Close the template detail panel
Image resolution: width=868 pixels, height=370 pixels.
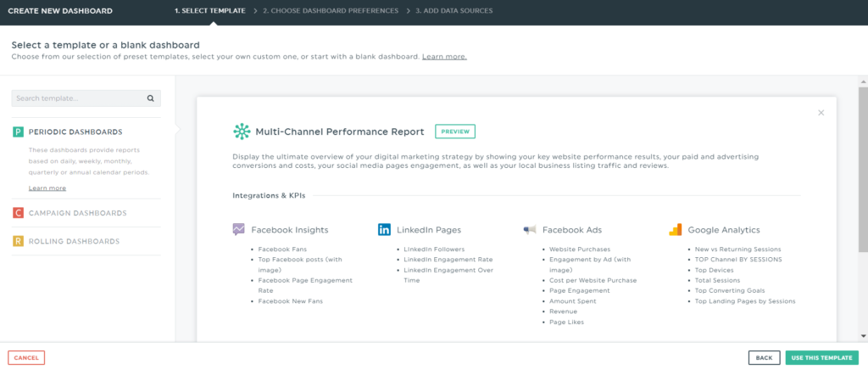[821, 113]
